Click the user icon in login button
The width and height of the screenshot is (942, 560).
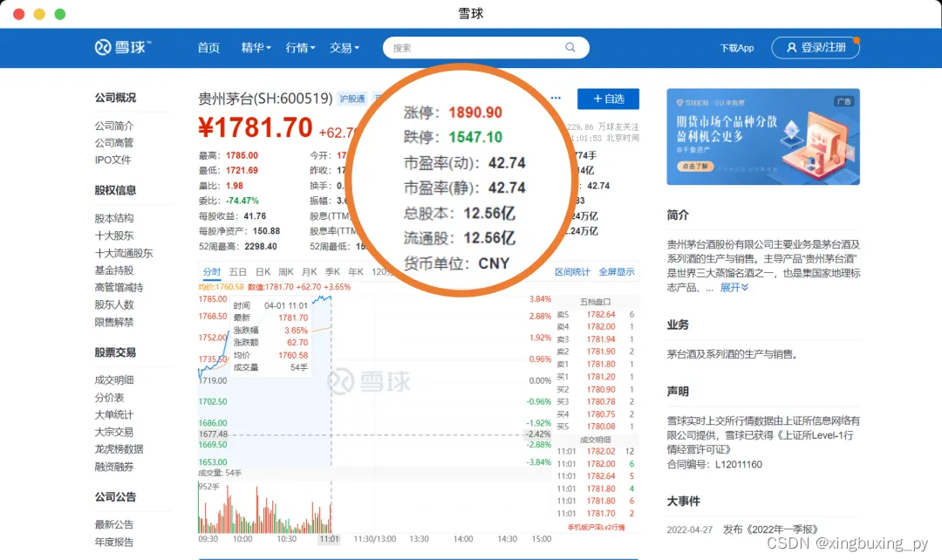pyautogui.click(x=792, y=47)
